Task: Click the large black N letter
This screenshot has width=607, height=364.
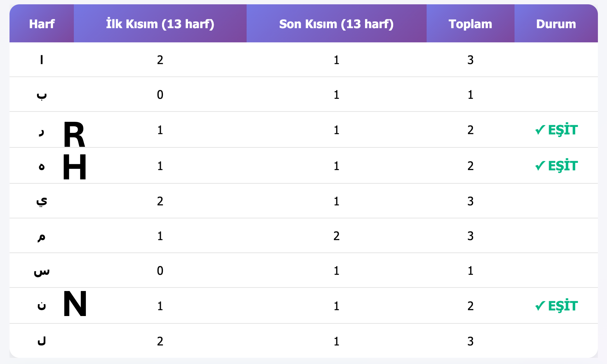Action: (75, 304)
